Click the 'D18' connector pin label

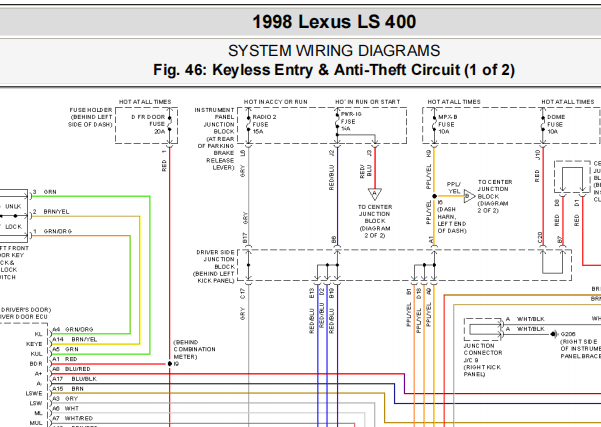[x=419, y=294]
